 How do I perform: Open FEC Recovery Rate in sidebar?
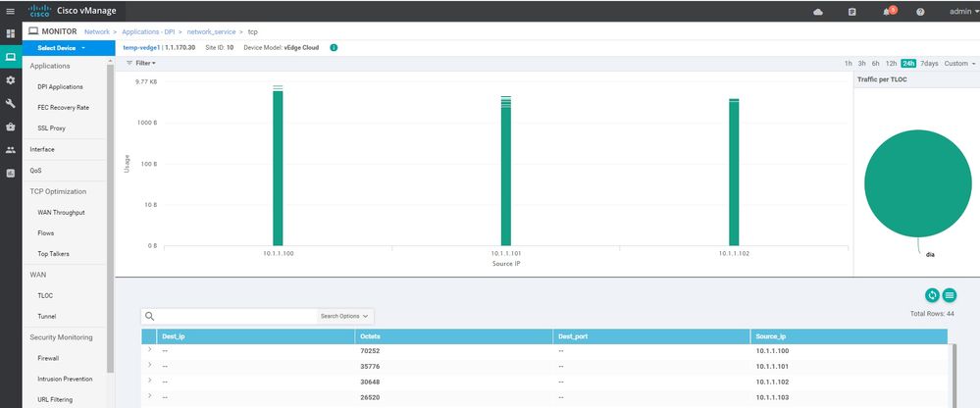[63, 108]
